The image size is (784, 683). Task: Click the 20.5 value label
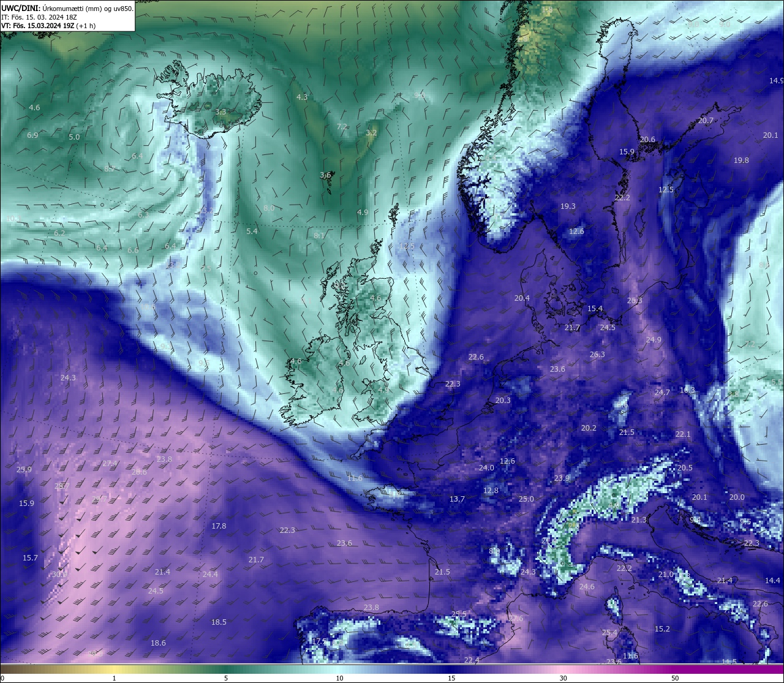click(685, 467)
